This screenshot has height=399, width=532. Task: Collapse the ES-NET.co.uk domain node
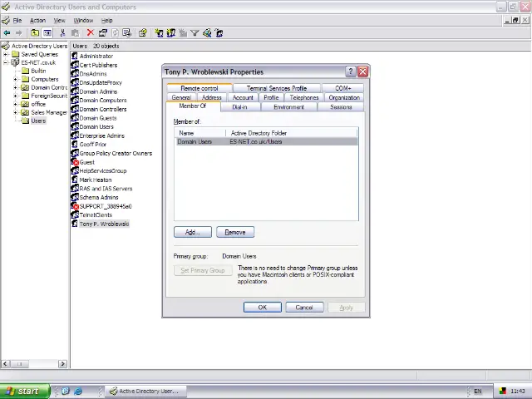(6, 62)
